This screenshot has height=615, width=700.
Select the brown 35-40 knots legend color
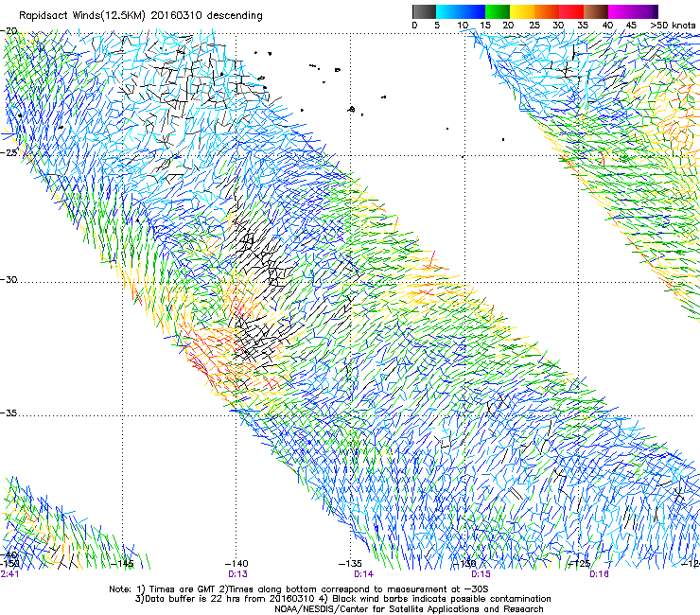(x=596, y=11)
